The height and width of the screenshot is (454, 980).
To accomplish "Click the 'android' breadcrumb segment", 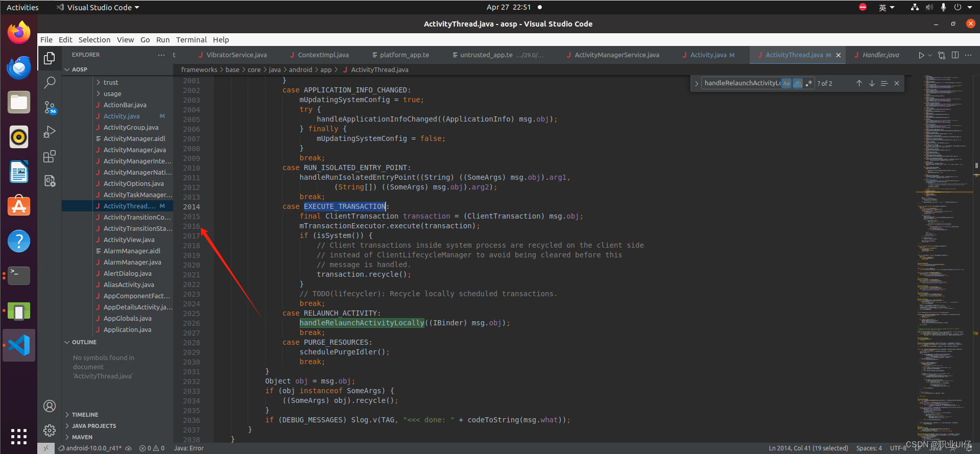I will (x=300, y=70).
